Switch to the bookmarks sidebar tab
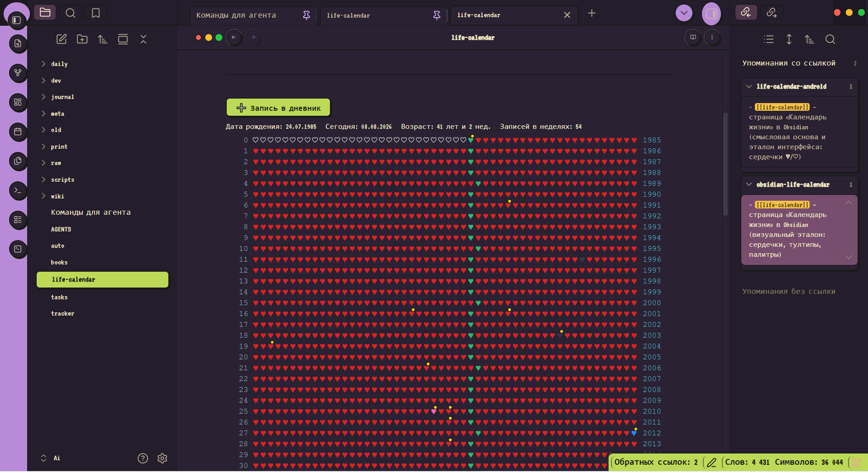Viewport: 868px width, 472px height. 95,13
